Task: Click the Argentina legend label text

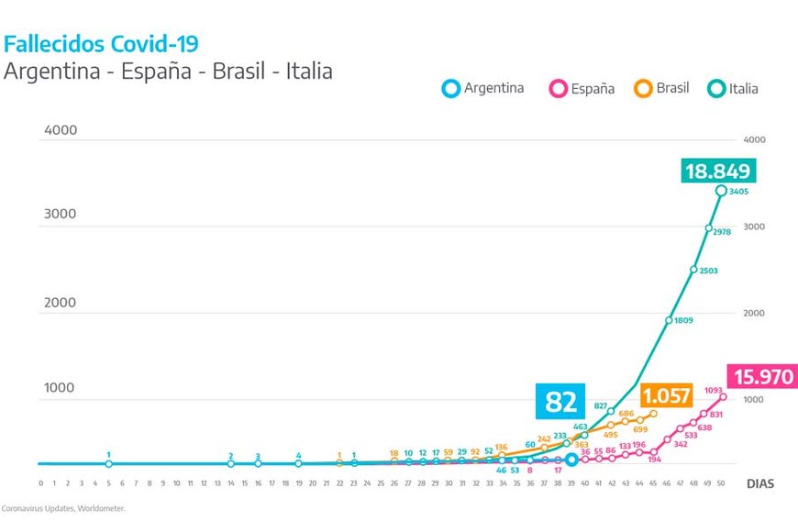Action: coord(493,88)
